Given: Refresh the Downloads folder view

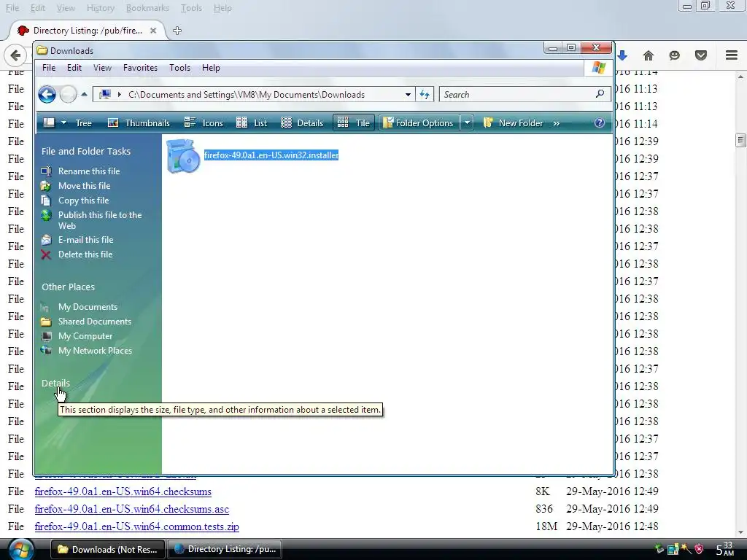Looking at the screenshot, I should [x=425, y=94].
